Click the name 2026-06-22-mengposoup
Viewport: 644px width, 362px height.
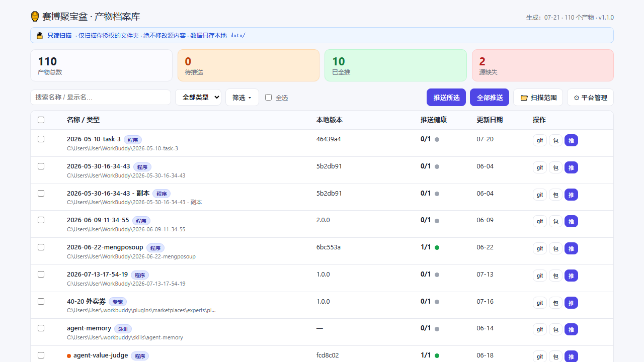(105, 247)
